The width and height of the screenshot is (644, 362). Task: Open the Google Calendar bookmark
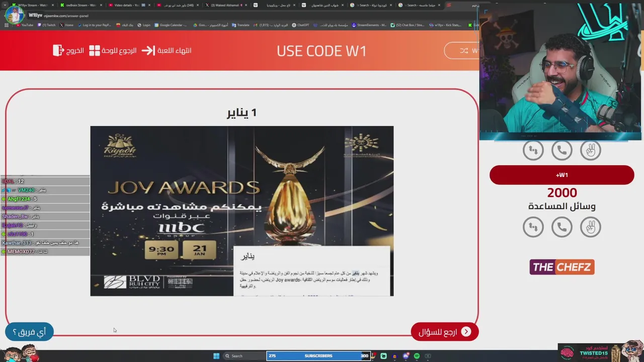coord(171,25)
